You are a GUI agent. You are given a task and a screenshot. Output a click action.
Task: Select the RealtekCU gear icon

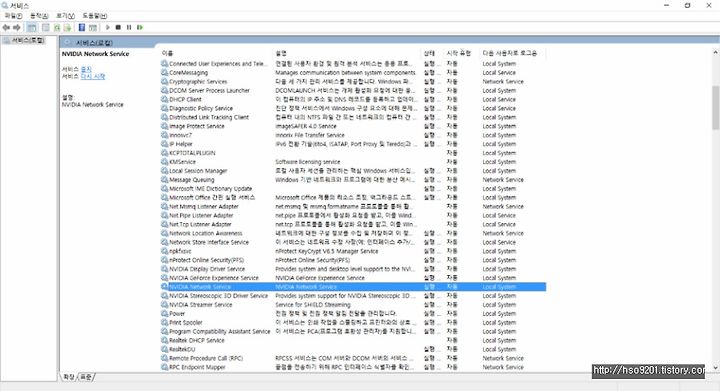(164, 349)
